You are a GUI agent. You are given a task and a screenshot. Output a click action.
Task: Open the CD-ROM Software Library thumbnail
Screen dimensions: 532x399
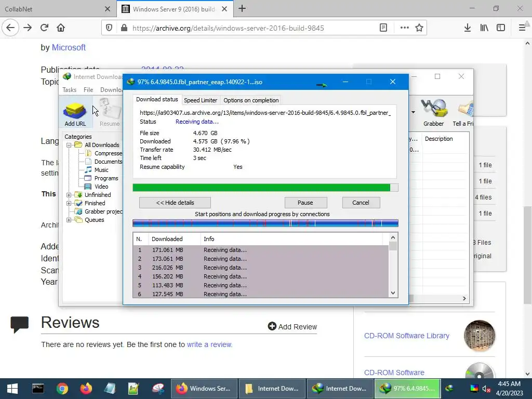(479, 335)
